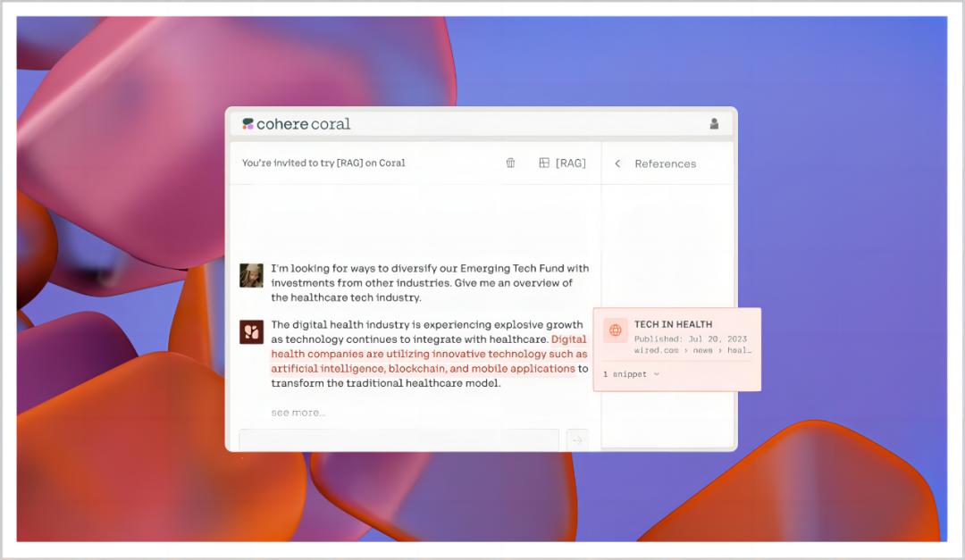Expand response with "see more..."

[298, 413]
